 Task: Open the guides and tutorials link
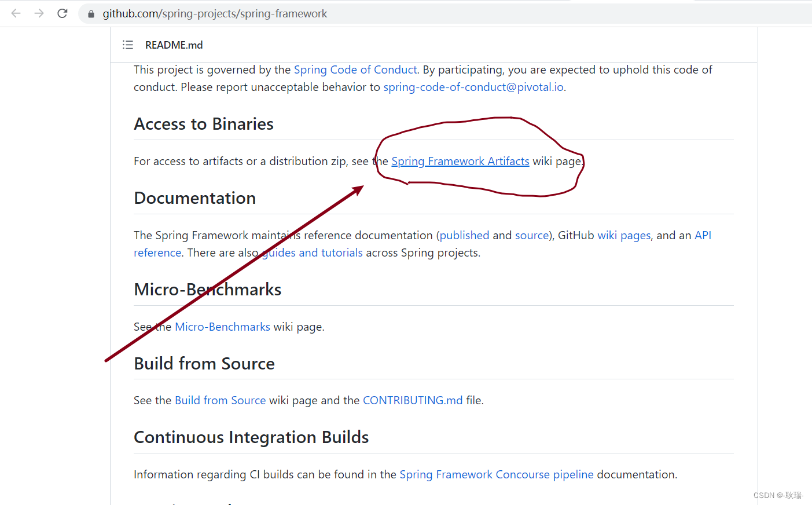(x=312, y=253)
